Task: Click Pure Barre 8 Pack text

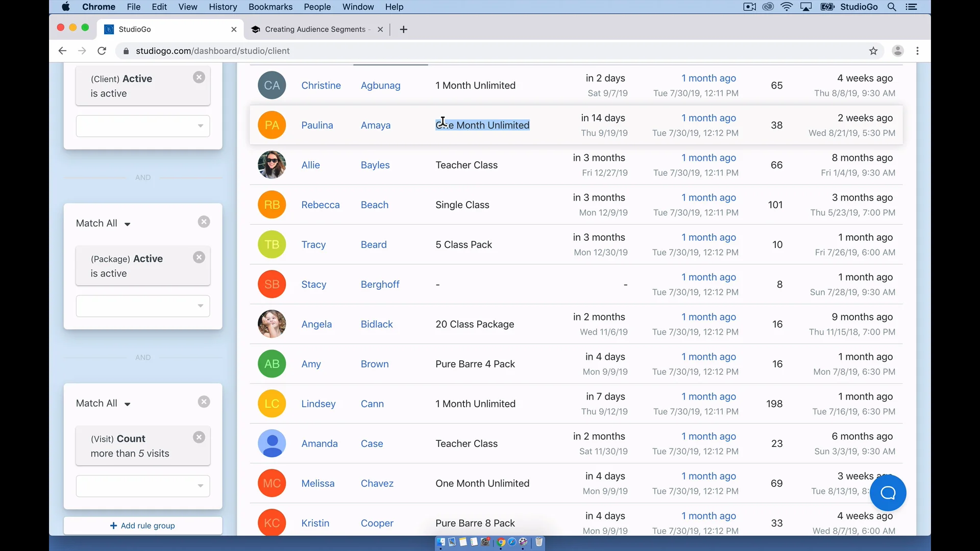Action: tap(475, 523)
